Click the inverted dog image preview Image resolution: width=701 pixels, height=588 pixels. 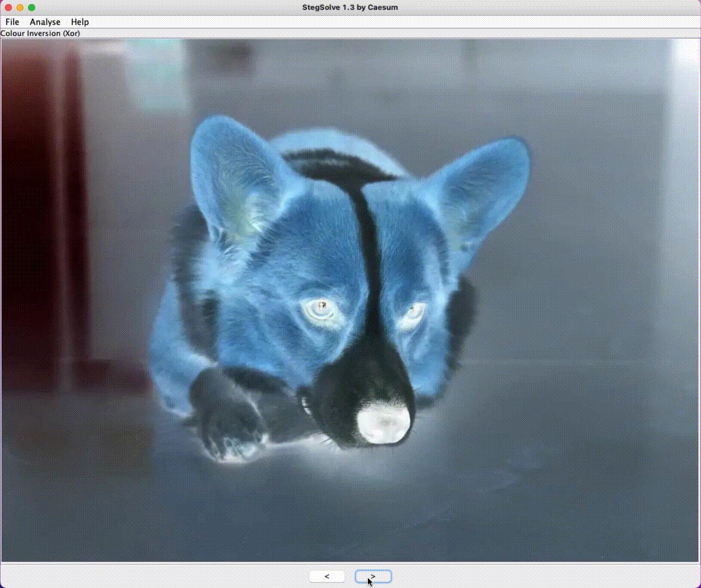pyautogui.click(x=350, y=300)
